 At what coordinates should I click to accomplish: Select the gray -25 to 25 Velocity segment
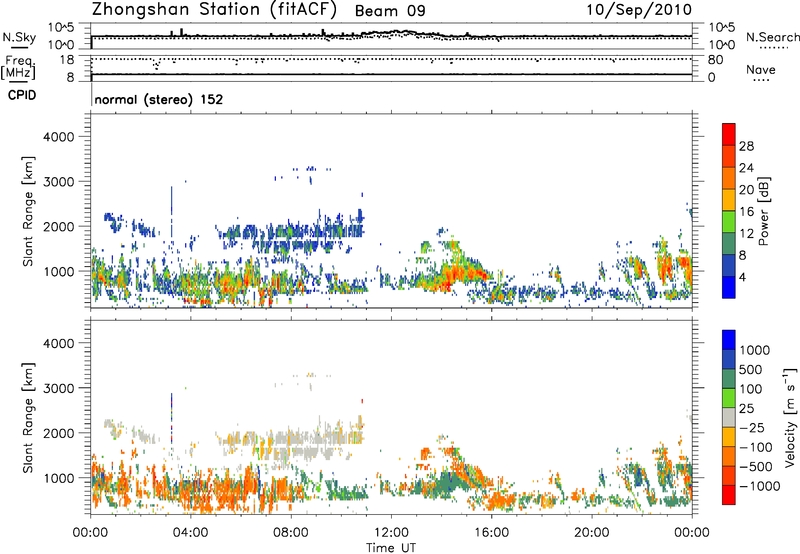click(x=729, y=418)
